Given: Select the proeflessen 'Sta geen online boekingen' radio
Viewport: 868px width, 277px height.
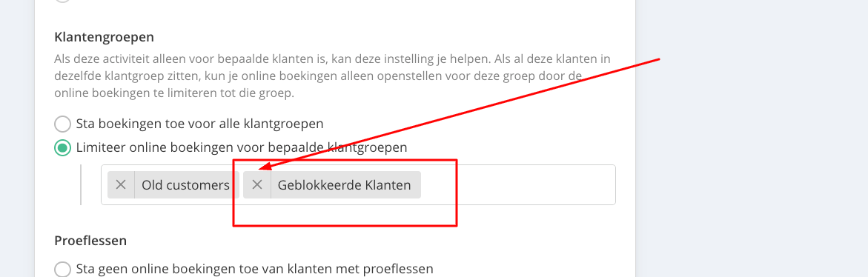Looking at the screenshot, I should (x=63, y=270).
